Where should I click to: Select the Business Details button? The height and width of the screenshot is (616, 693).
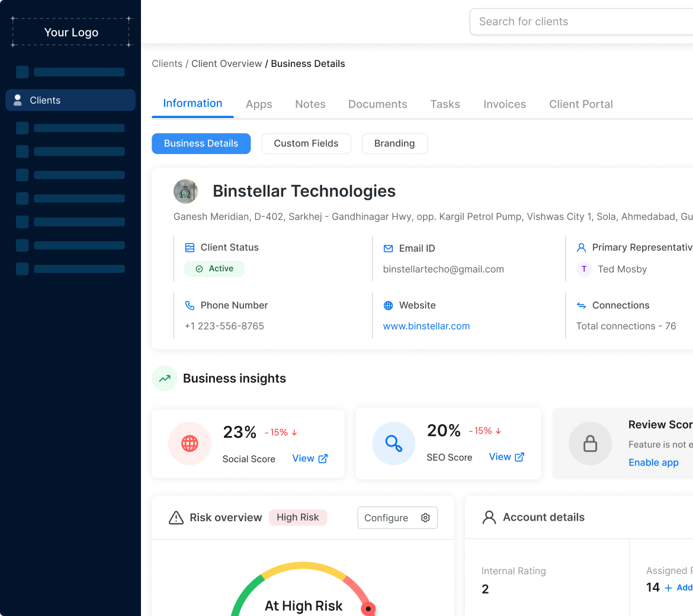(201, 143)
